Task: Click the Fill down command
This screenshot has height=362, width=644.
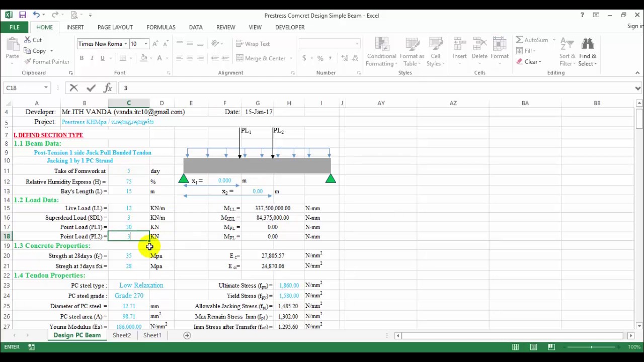Action: pos(525,51)
